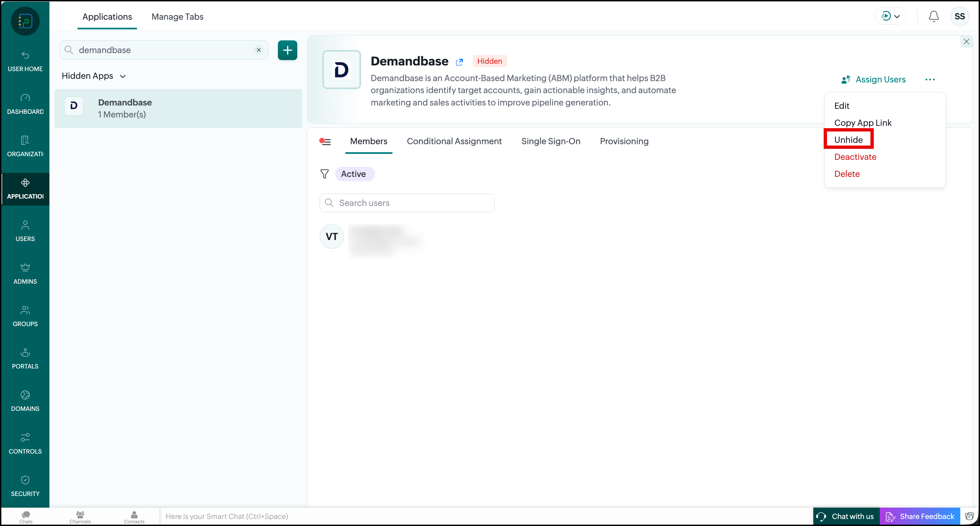The height and width of the screenshot is (526, 980).
Task: Open Channels in bottom bar
Action: pyautogui.click(x=80, y=517)
